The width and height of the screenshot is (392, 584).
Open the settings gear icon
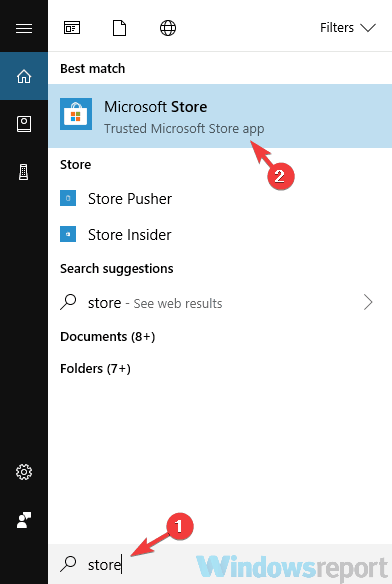point(24,472)
